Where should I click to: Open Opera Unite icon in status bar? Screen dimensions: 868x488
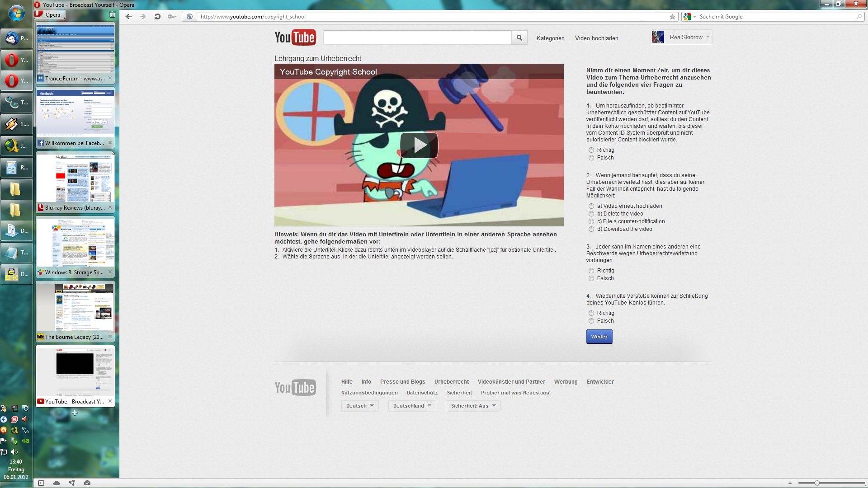pyautogui.click(x=72, y=483)
